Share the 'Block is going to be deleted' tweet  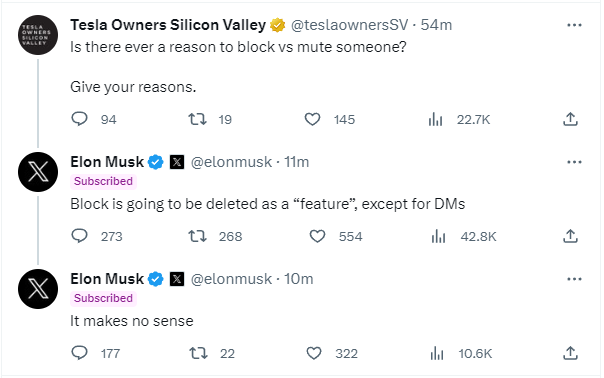(x=570, y=236)
